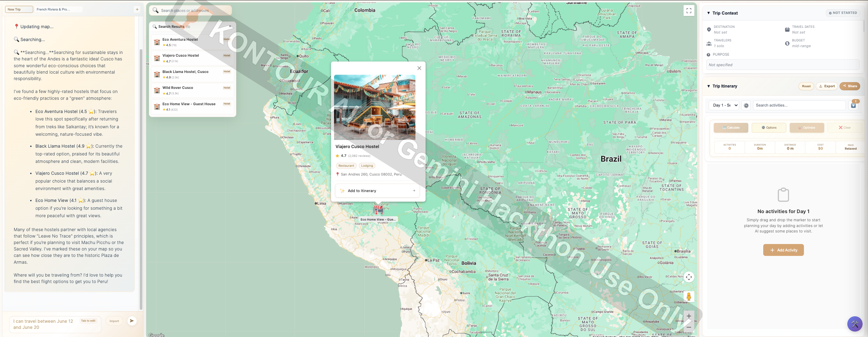The width and height of the screenshot is (868, 337).
Task: Click hotel icon beside Wild Rover Cusco
Action: 157,90
